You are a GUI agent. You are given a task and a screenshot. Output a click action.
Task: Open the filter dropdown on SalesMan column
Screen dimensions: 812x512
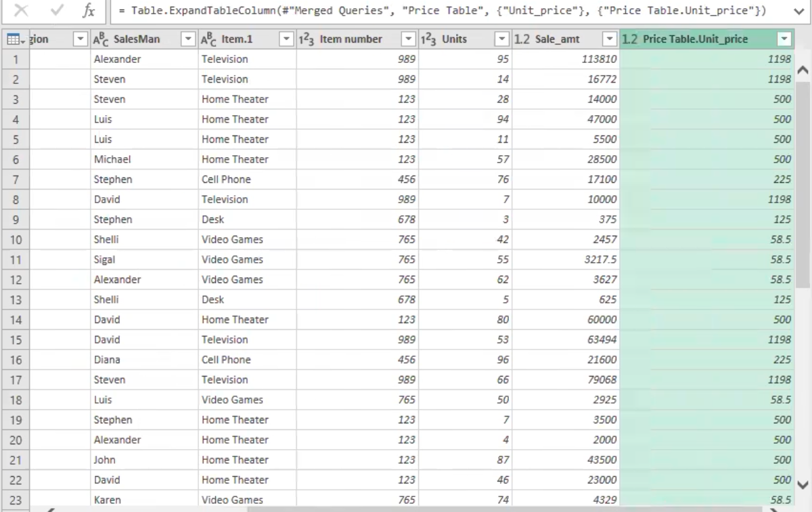coord(188,39)
